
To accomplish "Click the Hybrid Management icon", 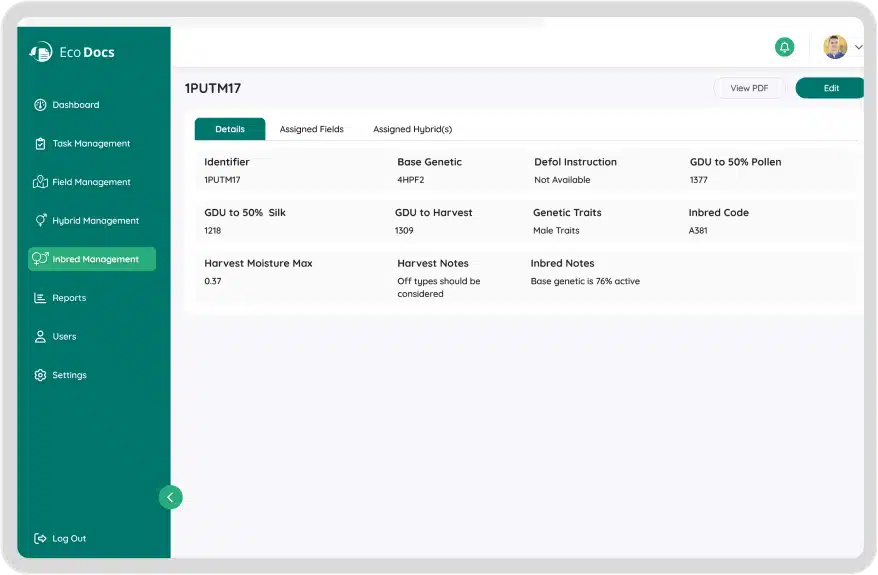I will click(x=40, y=221).
